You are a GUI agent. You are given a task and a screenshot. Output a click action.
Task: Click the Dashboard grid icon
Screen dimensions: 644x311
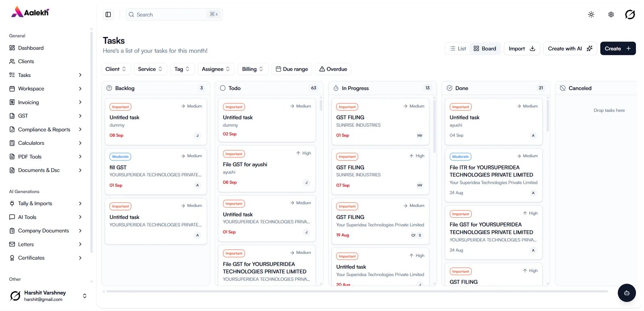pos(12,48)
